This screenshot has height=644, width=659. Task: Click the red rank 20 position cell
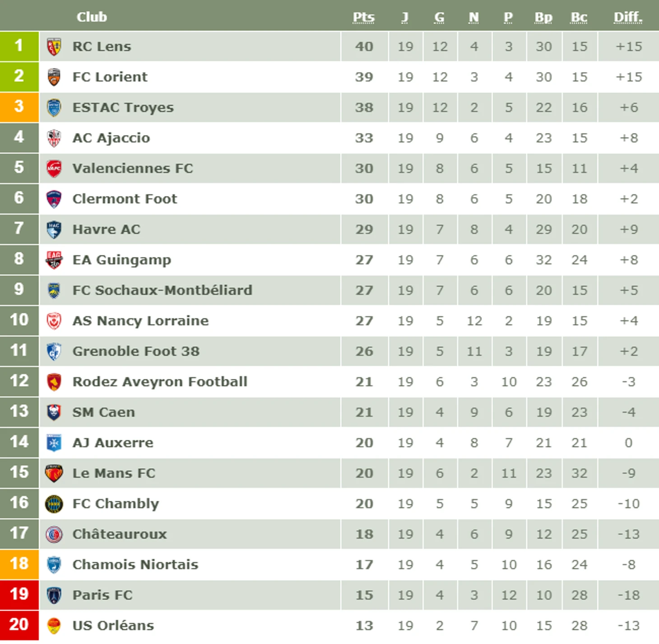(x=19, y=625)
